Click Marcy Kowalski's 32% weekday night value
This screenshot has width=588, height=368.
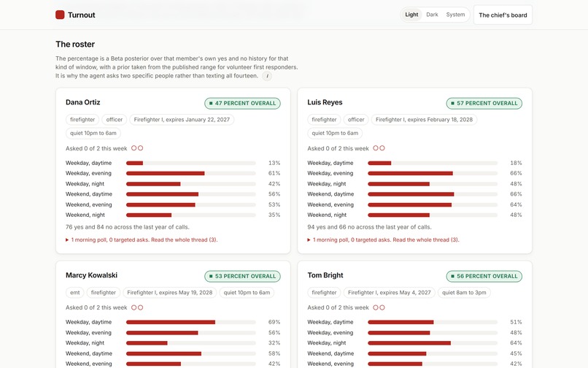(274, 343)
